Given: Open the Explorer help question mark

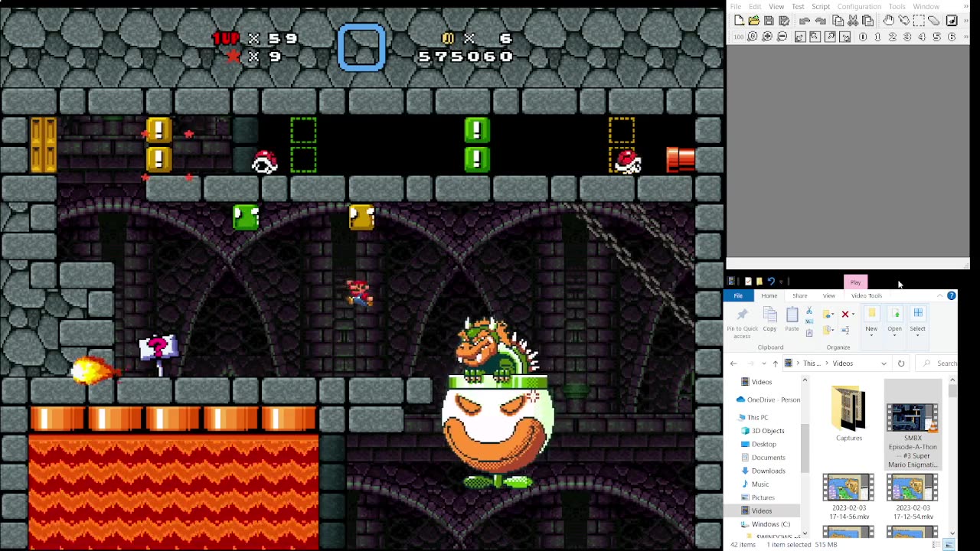Looking at the screenshot, I should click(x=952, y=295).
